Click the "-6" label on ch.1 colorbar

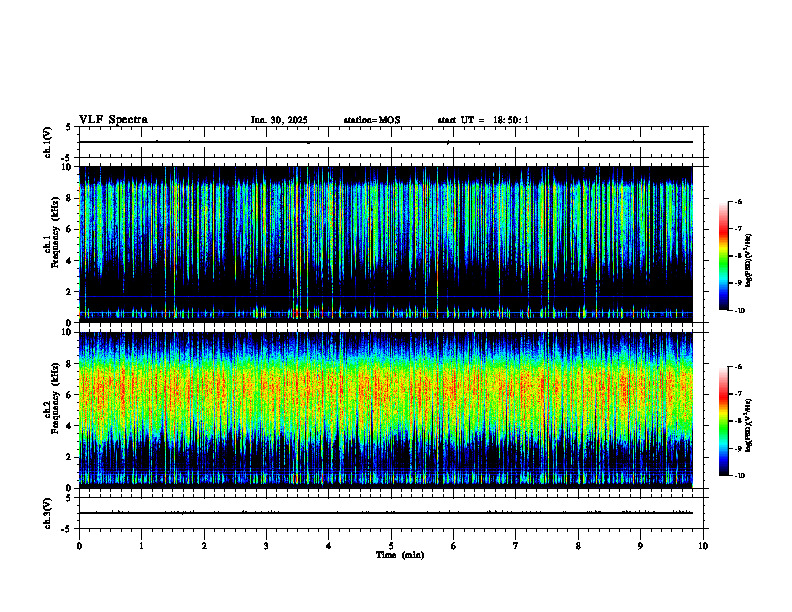738,201
